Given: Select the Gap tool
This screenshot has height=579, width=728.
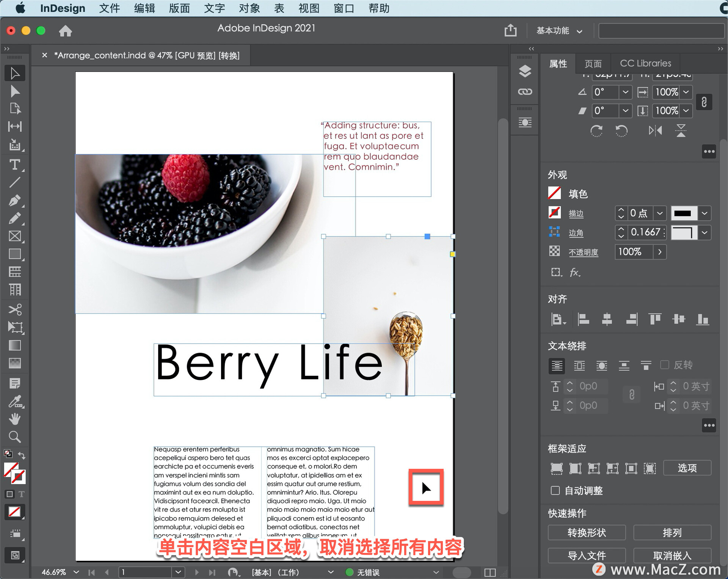Looking at the screenshot, I should (x=15, y=127).
